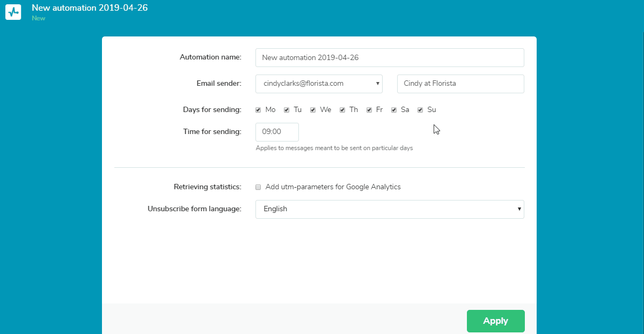The height and width of the screenshot is (334, 644).
Task: Disable sending on Sa
Action: click(394, 110)
